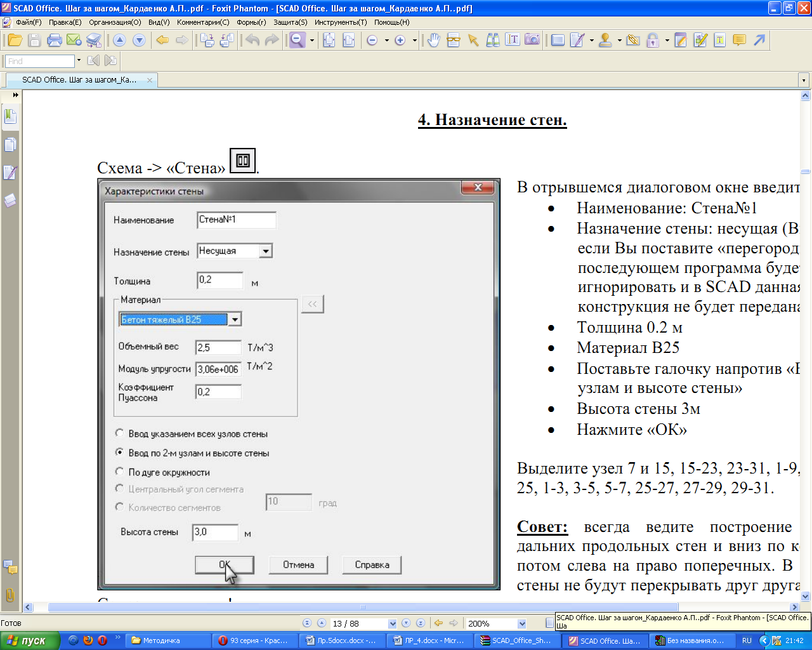Open Правка(E) menu
This screenshot has height=650, width=812.
(x=65, y=22)
